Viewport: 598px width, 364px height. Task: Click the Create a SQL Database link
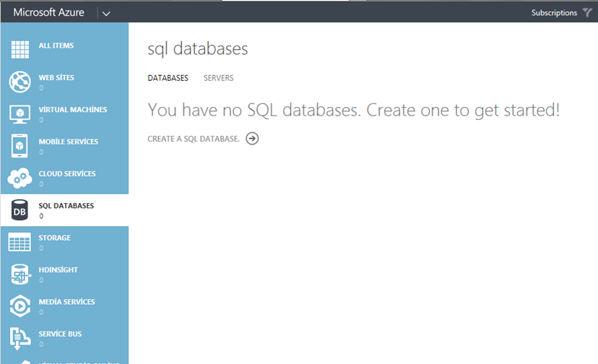(x=194, y=139)
